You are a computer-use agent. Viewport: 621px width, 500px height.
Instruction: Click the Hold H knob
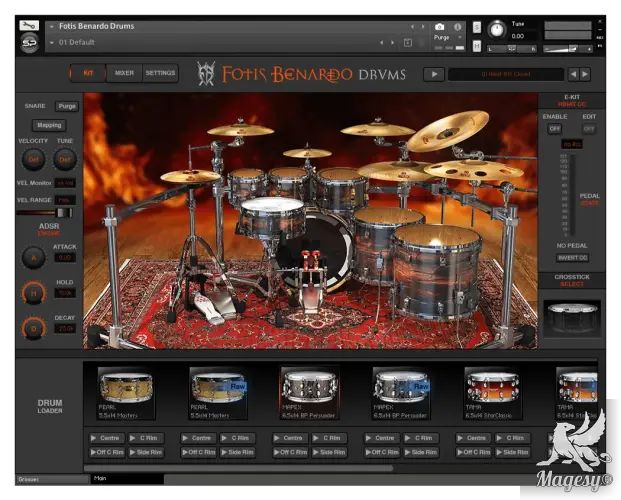[33, 293]
